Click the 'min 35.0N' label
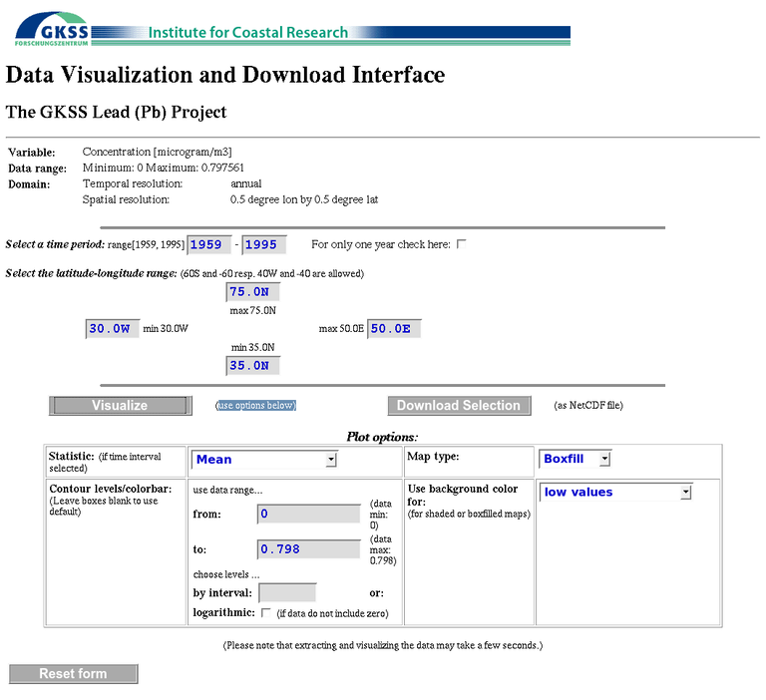The width and height of the screenshot is (766, 700). (x=253, y=347)
